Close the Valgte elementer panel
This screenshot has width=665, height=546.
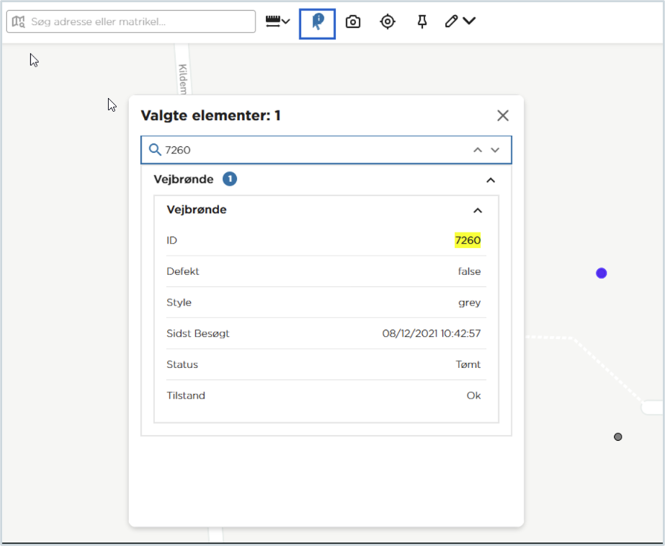tap(503, 115)
